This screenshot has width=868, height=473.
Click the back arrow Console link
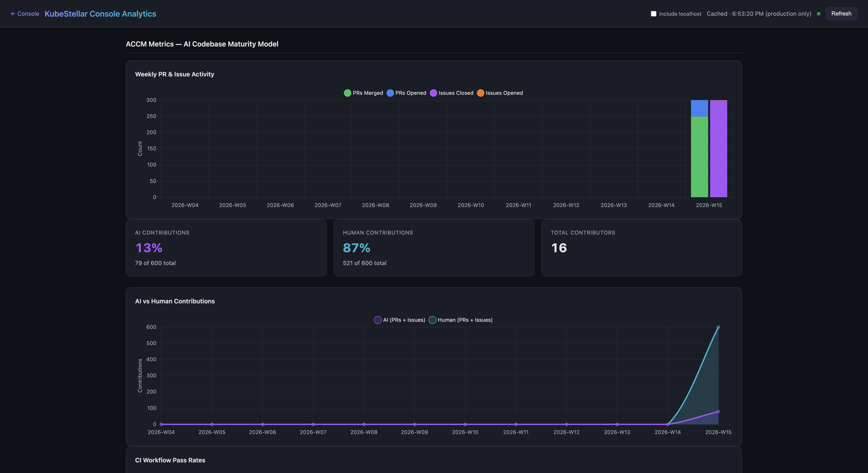[25, 14]
